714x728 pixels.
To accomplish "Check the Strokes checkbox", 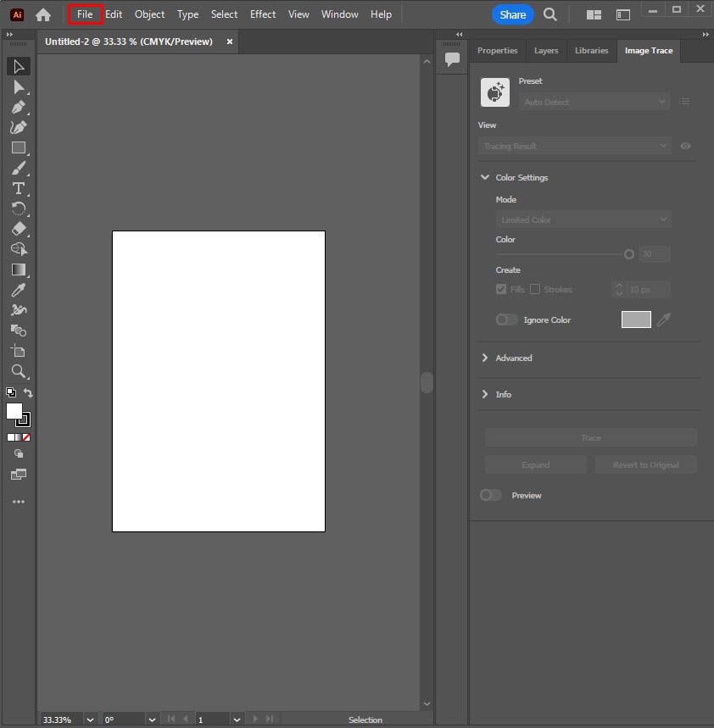I will point(535,289).
